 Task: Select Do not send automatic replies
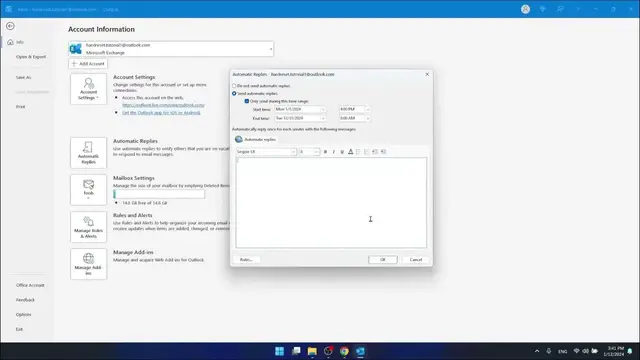tap(234, 86)
